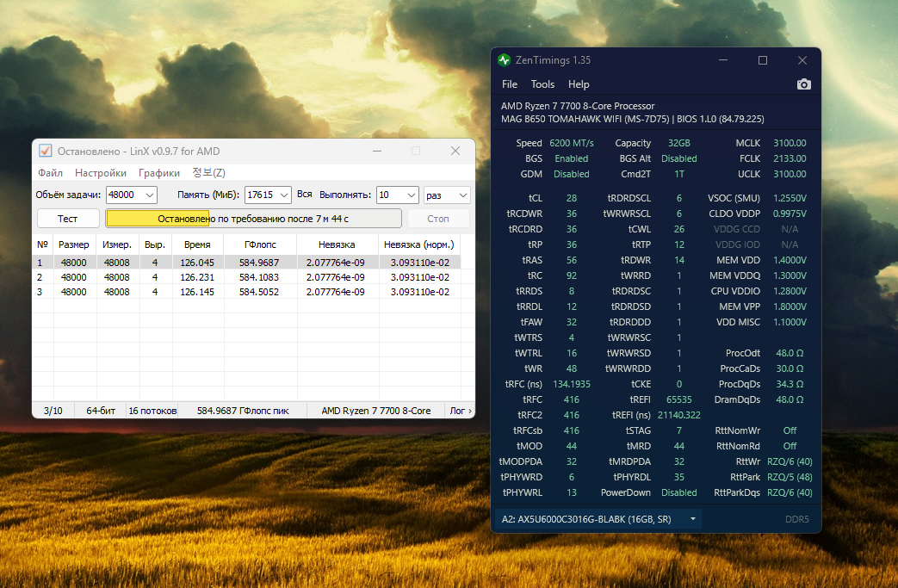Minimize the ZenTimings window
Viewport: 898px width, 588px height.
click(x=723, y=60)
